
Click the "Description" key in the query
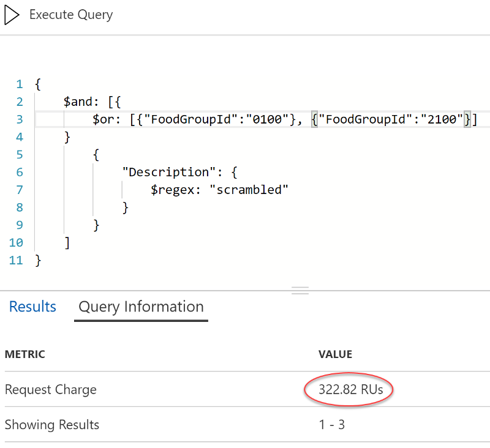[165, 172]
